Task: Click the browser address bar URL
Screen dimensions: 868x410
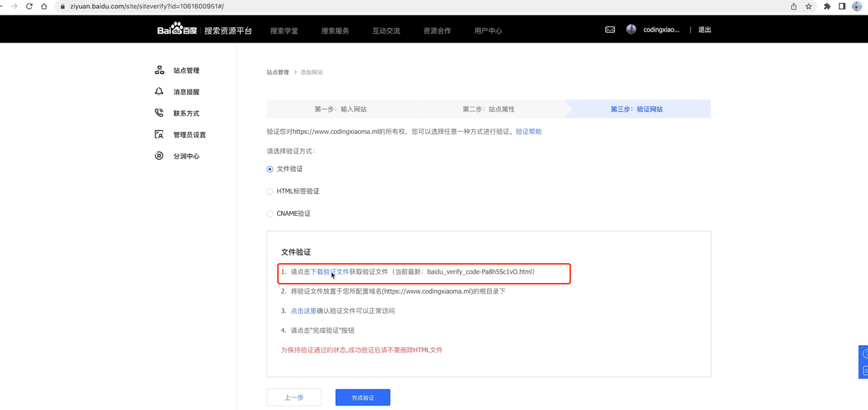Action: (147, 6)
